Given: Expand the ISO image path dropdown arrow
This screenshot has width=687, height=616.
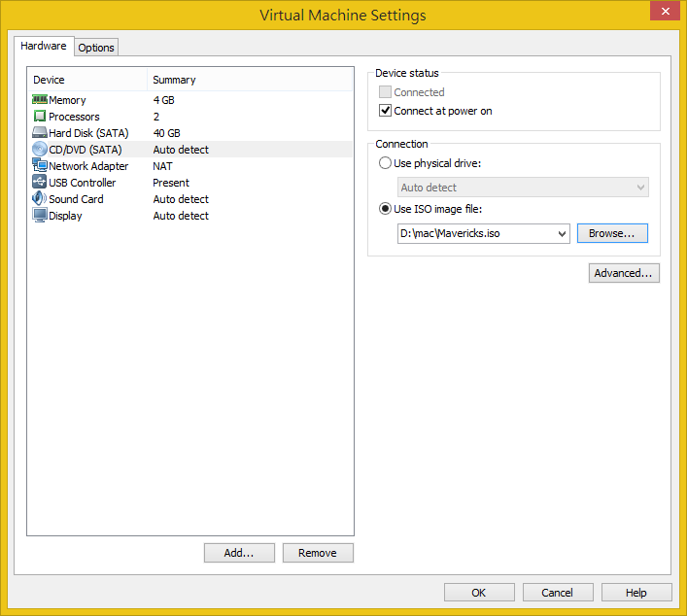Looking at the screenshot, I should [x=562, y=233].
